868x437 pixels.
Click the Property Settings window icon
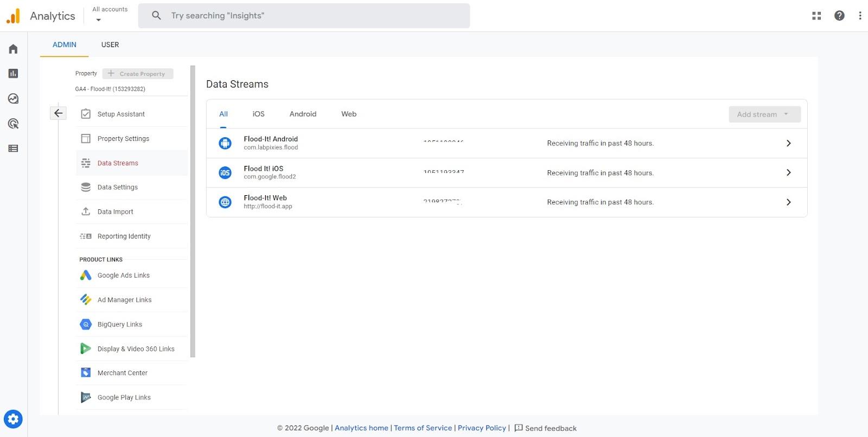86,138
